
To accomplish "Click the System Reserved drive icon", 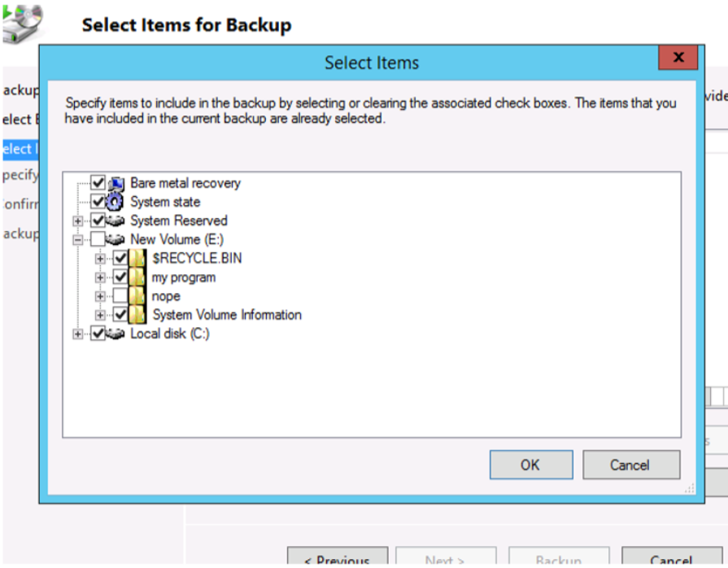I will [116, 221].
